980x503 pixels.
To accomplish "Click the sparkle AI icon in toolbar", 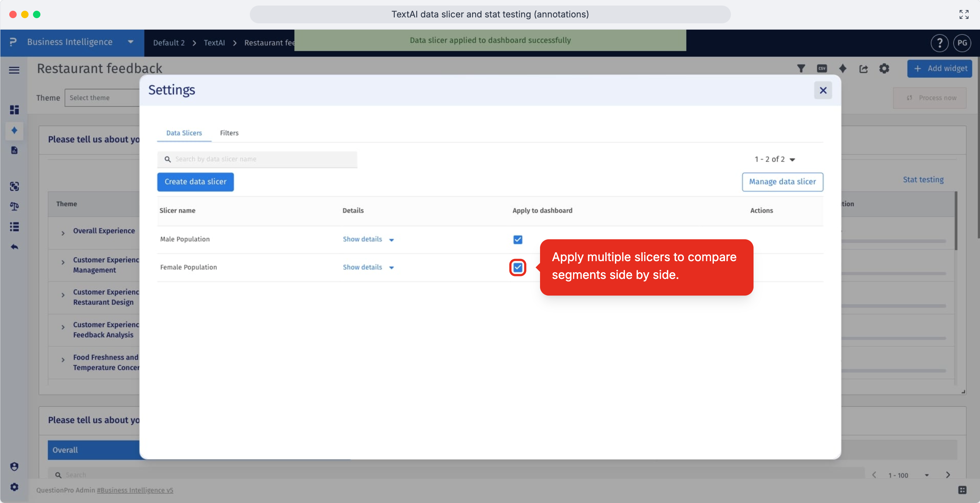I will pos(842,69).
